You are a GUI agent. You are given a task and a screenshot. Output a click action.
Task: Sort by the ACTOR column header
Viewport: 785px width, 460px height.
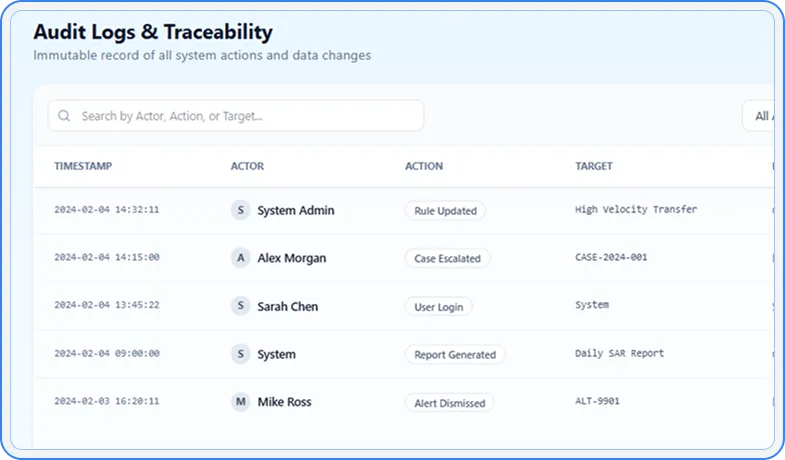coord(247,166)
